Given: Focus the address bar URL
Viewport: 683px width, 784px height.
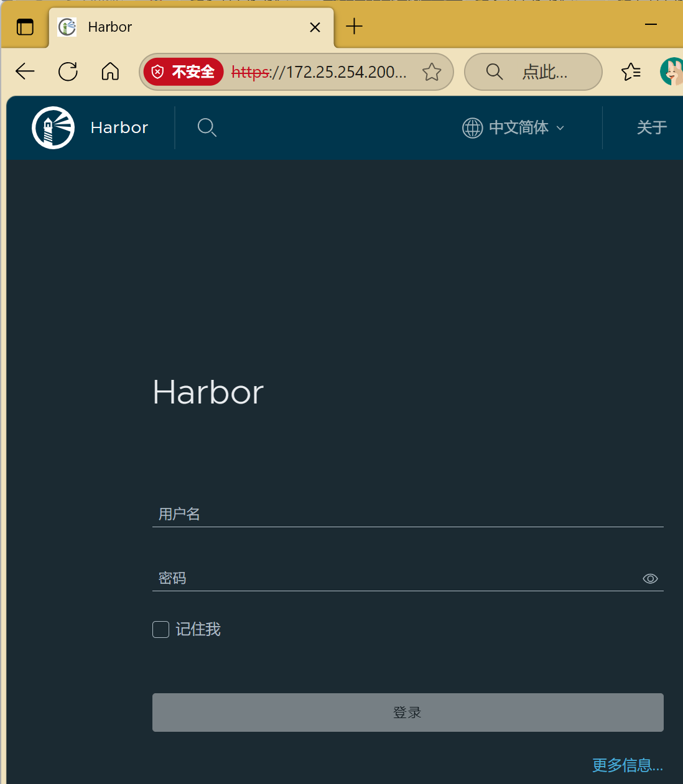Looking at the screenshot, I should tap(319, 72).
